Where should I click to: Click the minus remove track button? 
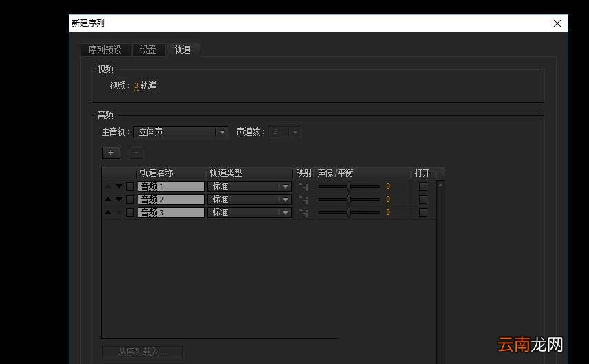point(136,153)
